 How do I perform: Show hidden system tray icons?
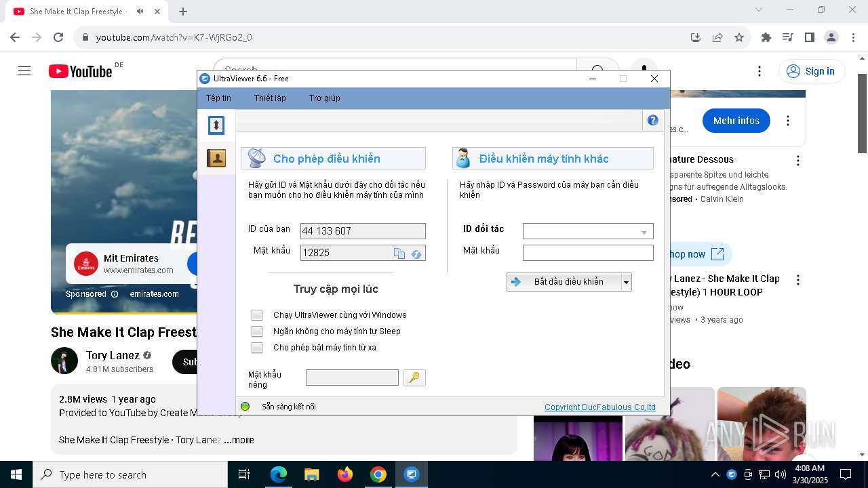(715, 474)
